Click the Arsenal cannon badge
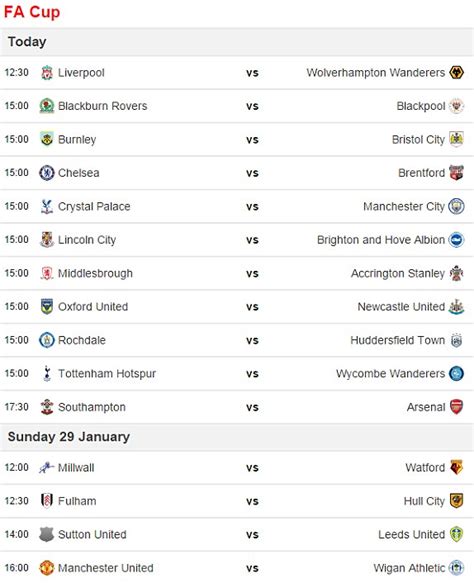This screenshot has height=583, width=474. [456, 407]
